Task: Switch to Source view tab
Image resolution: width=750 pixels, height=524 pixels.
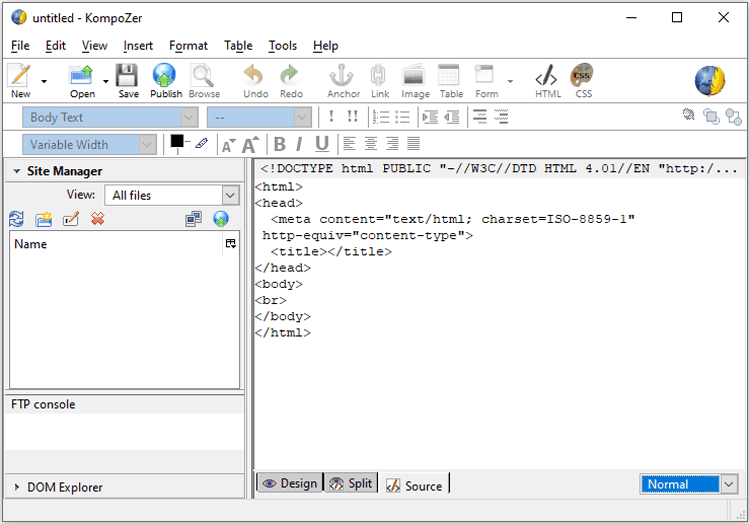Action: tap(414, 486)
